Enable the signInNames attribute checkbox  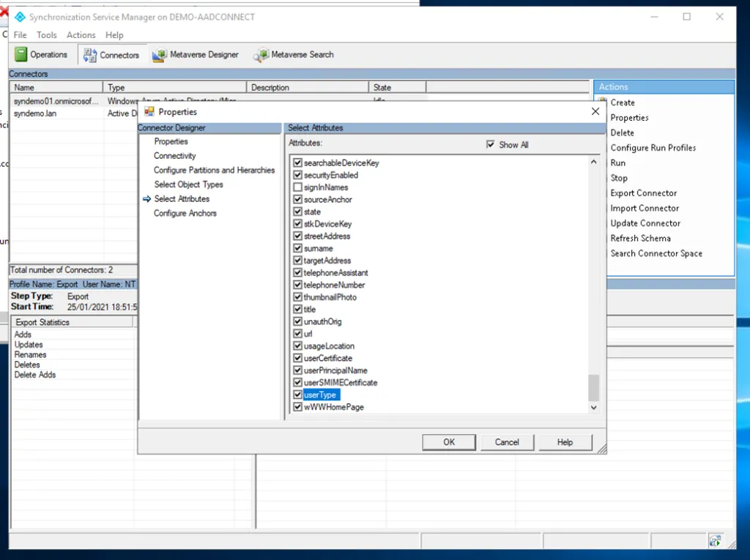click(297, 187)
